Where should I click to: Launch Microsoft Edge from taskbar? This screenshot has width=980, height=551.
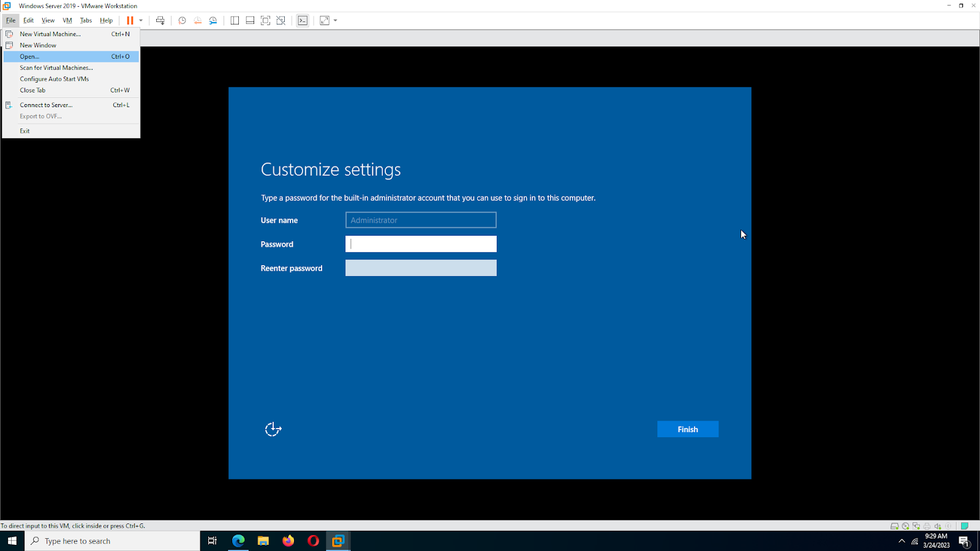click(238, 541)
